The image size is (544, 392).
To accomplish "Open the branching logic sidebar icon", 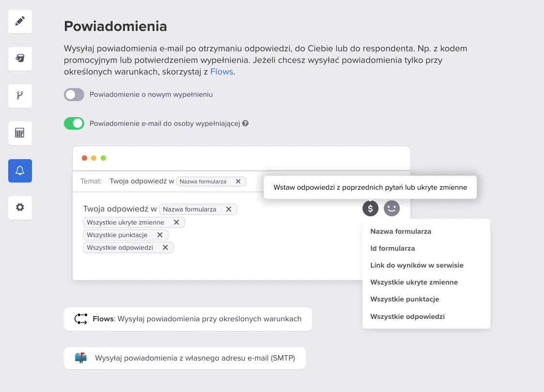I will (x=20, y=96).
